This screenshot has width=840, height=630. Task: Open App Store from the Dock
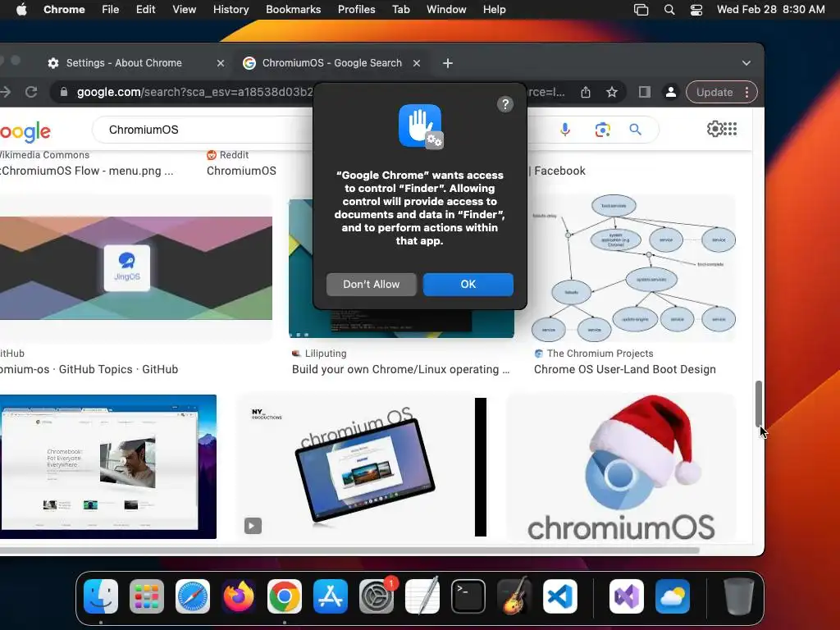pyautogui.click(x=331, y=596)
